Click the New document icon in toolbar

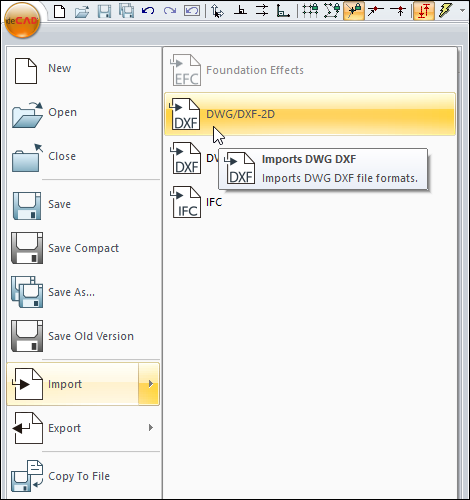click(x=60, y=11)
